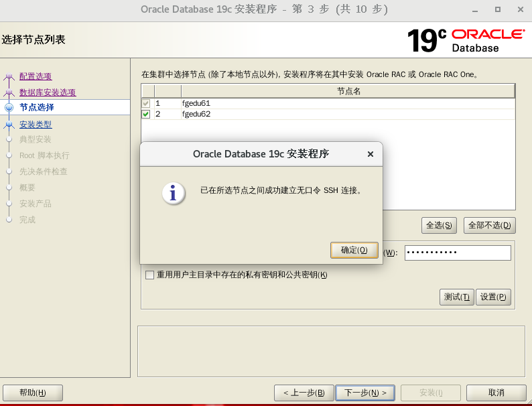The image size is (532, 406).
Task: Cancel the installer with 取消
Action: [x=496, y=393]
